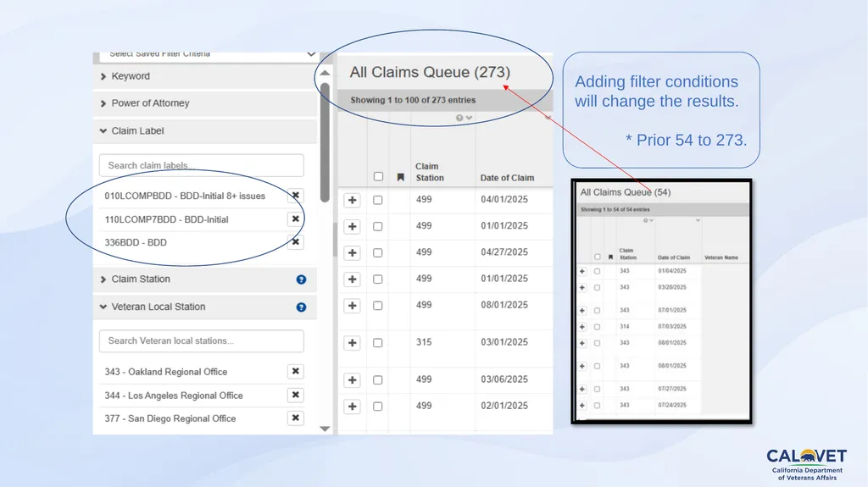Screen dimensions: 868x487
Task: Click the CalVet logo
Action: point(807,464)
